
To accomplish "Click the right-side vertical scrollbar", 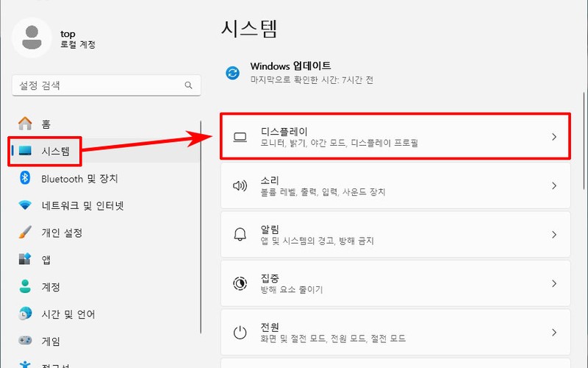I will (x=584, y=141).
